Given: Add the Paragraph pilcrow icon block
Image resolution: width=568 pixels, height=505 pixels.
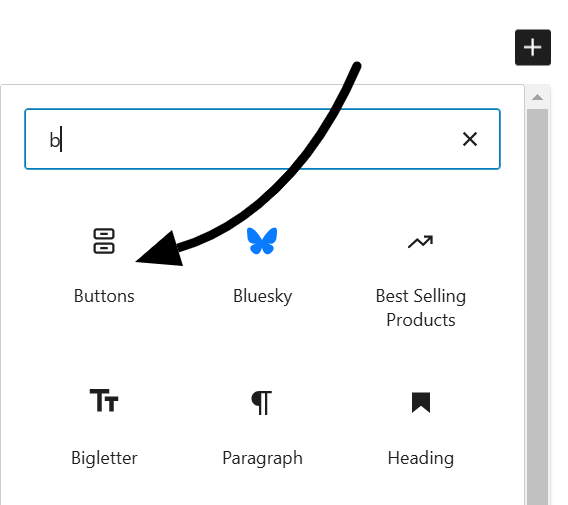Looking at the screenshot, I should pyautogui.click(x=262, y=402).
